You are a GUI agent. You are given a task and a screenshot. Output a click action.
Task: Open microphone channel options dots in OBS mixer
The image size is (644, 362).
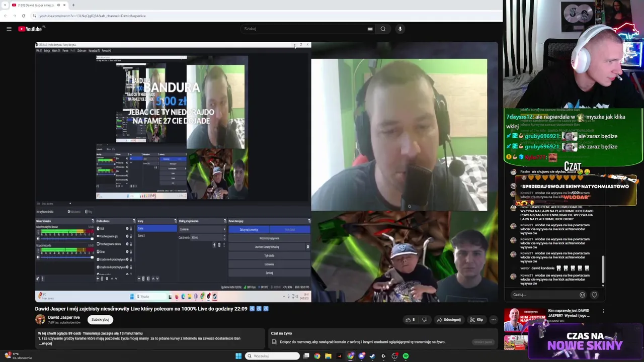(38, 232)
